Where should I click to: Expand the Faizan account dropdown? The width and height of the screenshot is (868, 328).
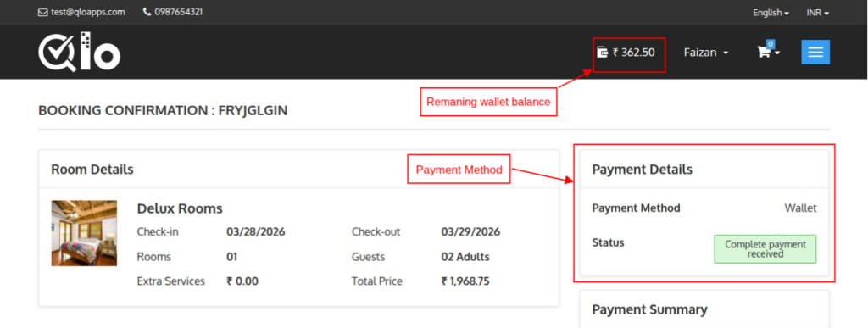706,53
